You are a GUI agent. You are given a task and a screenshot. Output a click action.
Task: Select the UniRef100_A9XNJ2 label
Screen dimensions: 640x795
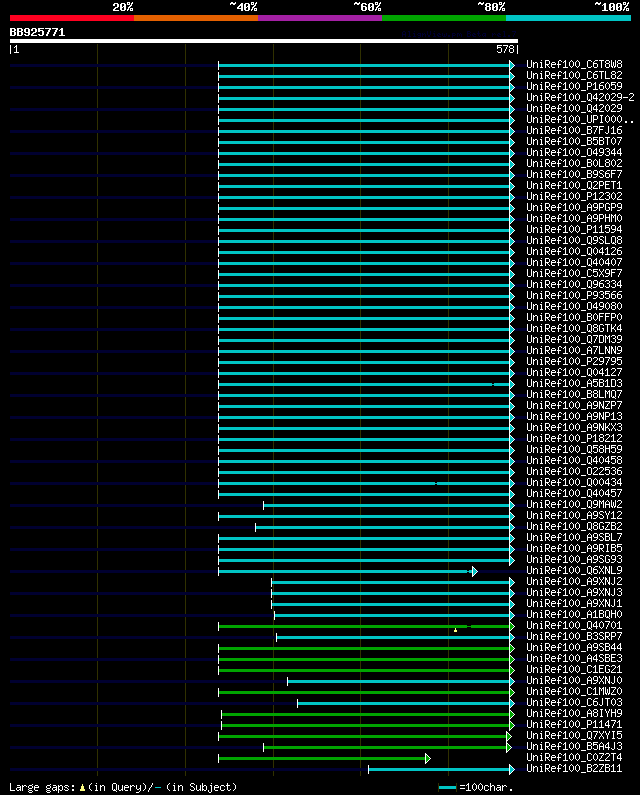[x=574, y=582]
